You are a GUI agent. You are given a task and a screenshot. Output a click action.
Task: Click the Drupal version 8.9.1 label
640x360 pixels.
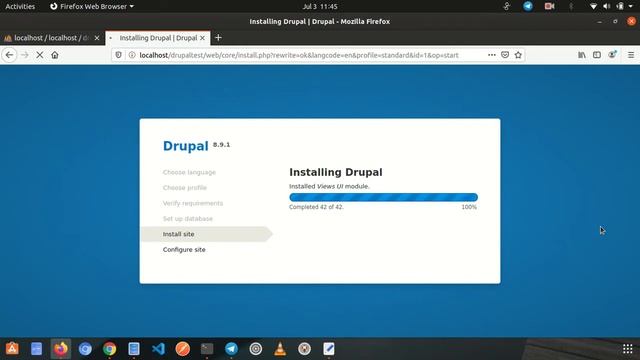click(x=221, y=144)
